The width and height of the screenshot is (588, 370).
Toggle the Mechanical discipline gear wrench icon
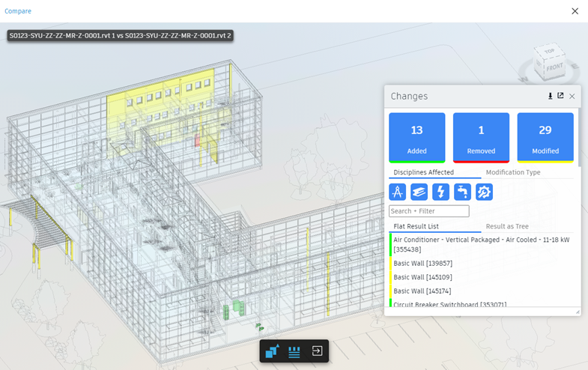pos(484,192)
